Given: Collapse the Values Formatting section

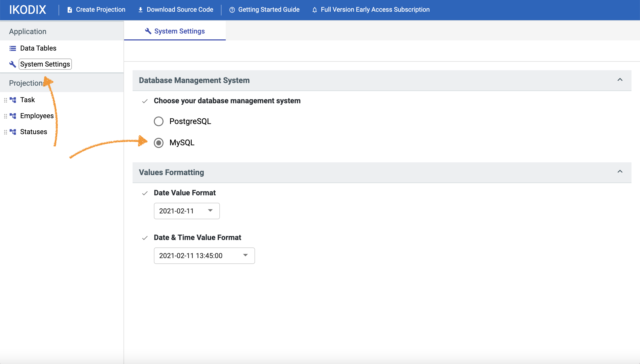Looking at the screenshot, I should click(x=620, y=172).
